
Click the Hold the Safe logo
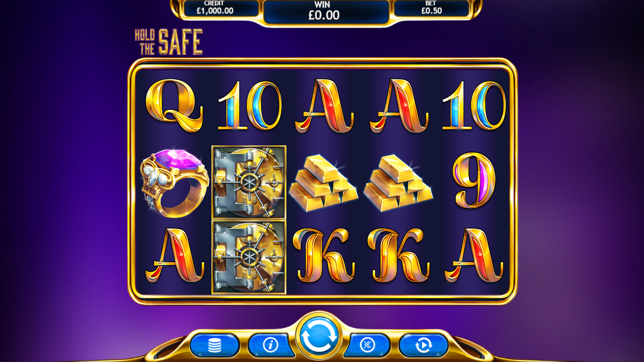[x=169, y=42]
